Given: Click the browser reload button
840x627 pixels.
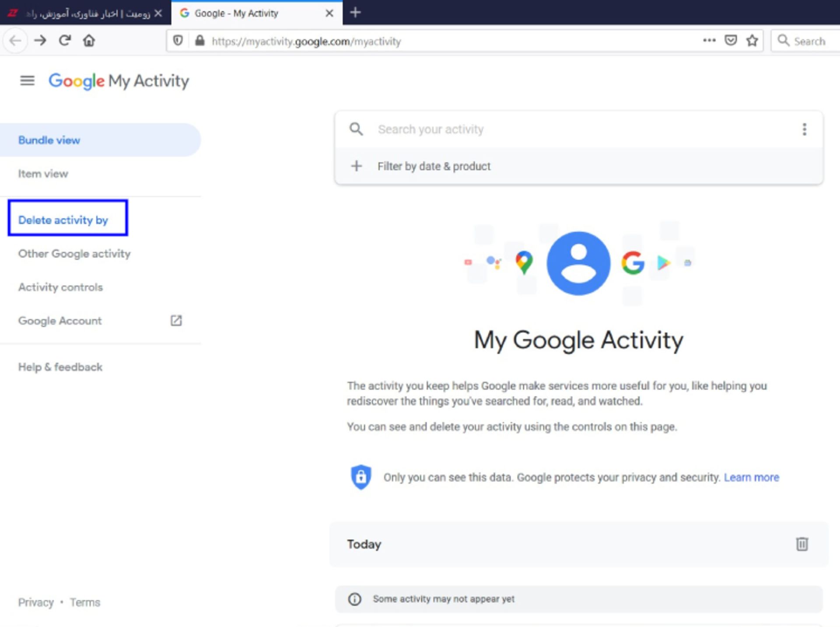Looking at the screenshot, I should click(65, 41).
